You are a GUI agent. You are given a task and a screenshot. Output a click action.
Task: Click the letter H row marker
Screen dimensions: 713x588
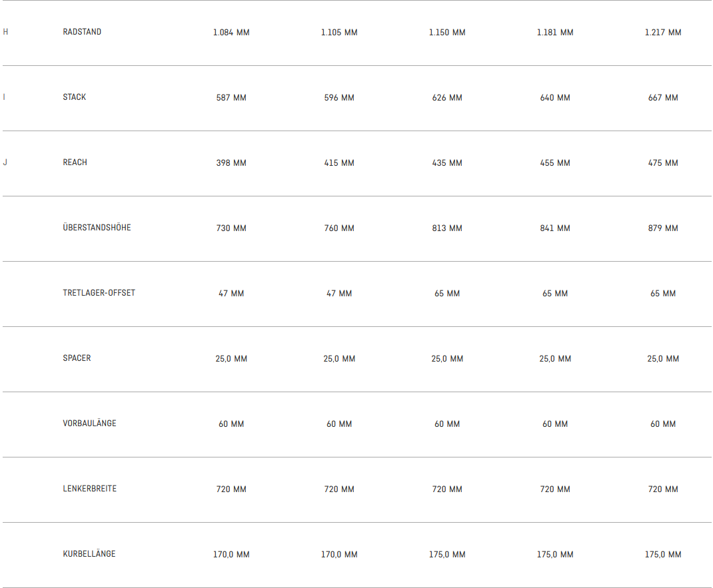[6, 32]
